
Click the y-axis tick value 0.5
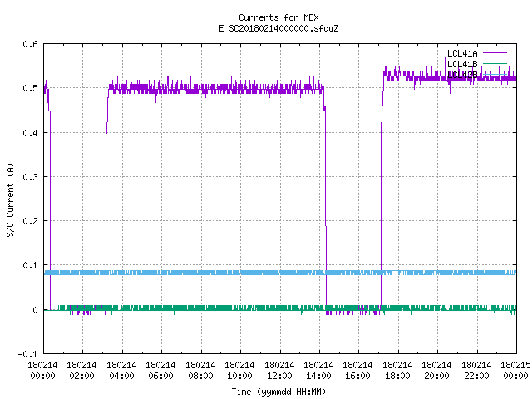[30, 88]
